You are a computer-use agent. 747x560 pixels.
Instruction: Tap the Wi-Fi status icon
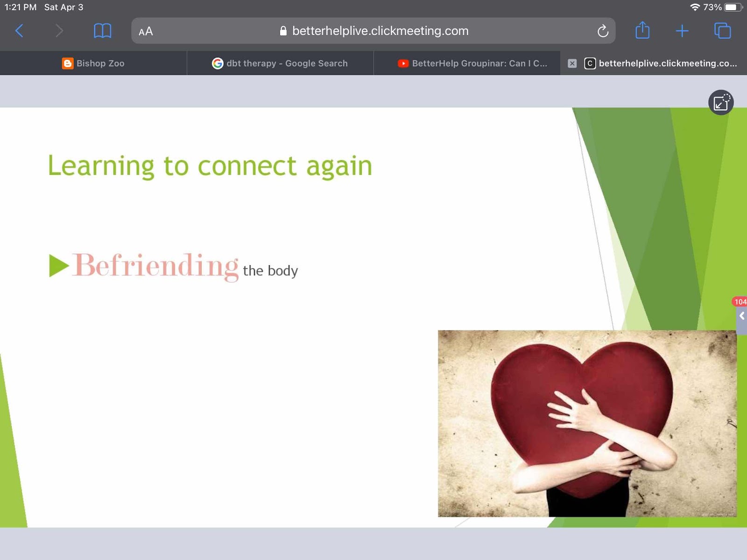[x=695, y=7]
